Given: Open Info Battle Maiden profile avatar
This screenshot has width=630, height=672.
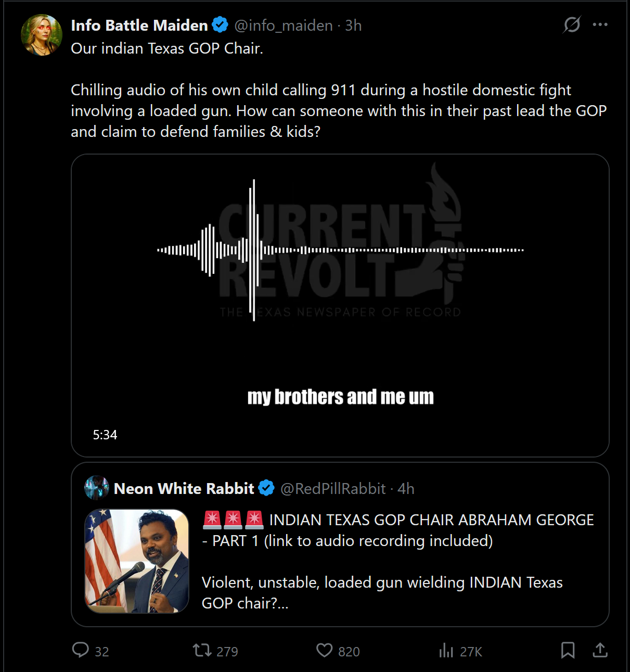Looking at the screenshot, I should click(x=42, y=35).
